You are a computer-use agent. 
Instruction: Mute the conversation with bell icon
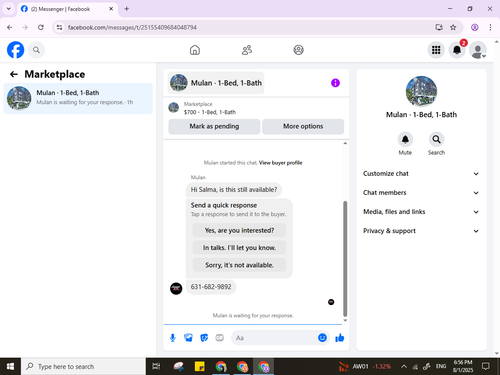tap(405, 139)
